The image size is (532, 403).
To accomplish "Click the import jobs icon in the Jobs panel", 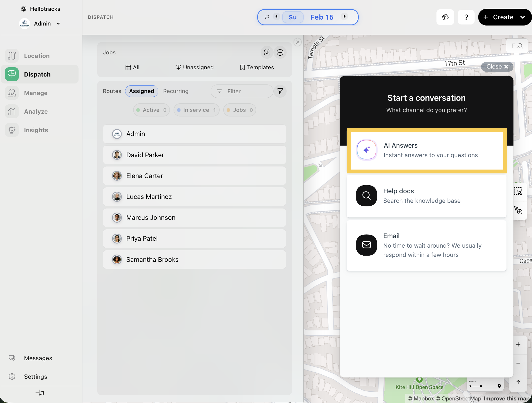I will click(267, 53).
